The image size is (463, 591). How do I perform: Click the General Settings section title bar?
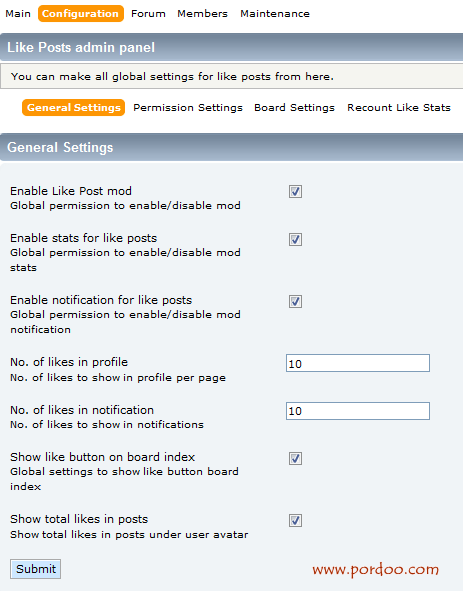point(232,147)
